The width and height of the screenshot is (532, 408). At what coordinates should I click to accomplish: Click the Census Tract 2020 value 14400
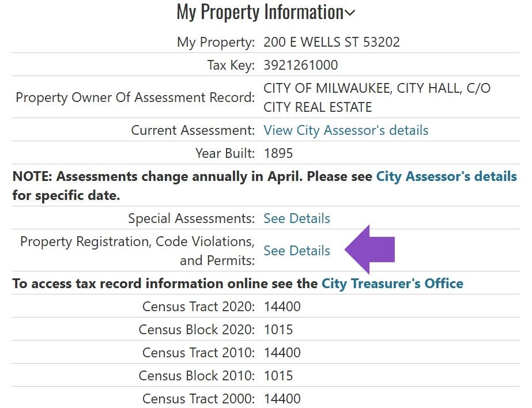tap(282, 307)
